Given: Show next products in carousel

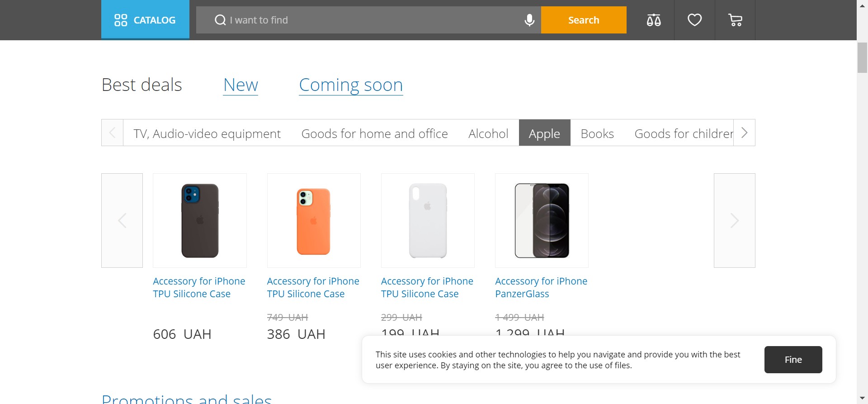Looking at the screenshot, I should click(734, 220).
